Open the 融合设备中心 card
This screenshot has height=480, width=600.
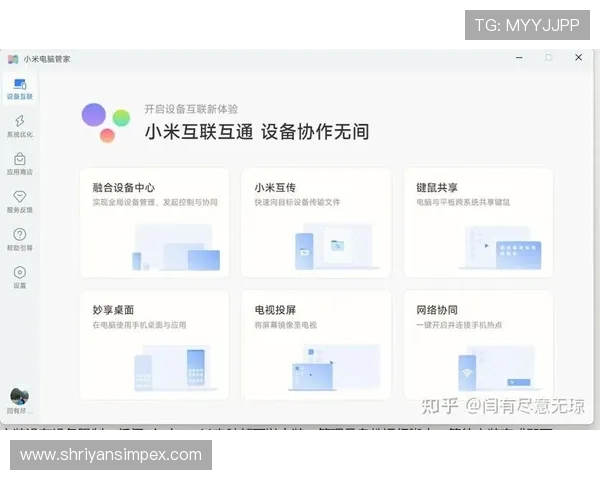(154, 222)
